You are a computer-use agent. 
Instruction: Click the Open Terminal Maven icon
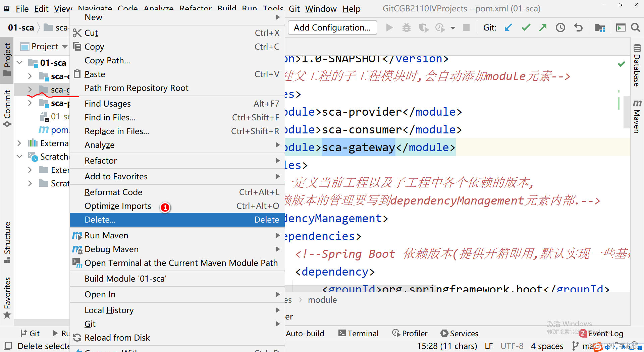(x=77, y=263)
